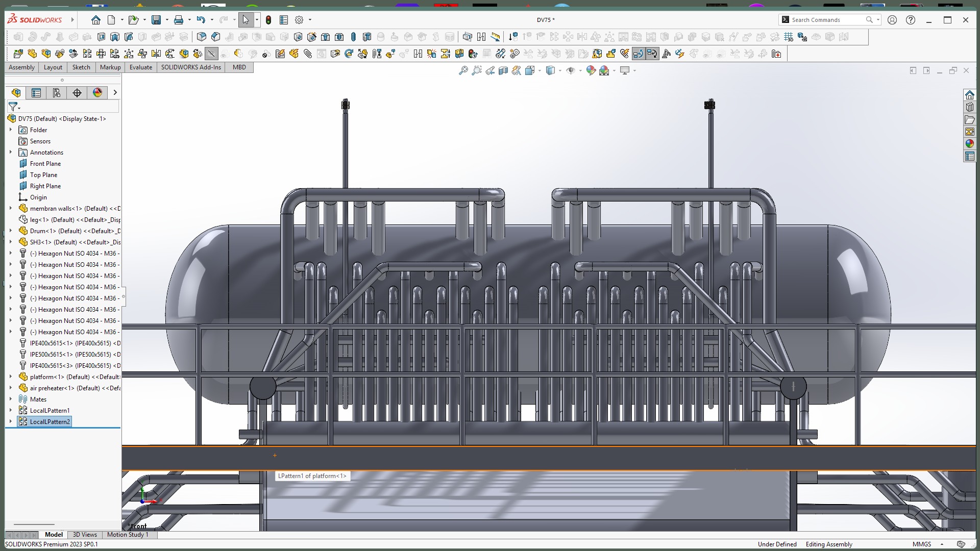Viewport: 980px width, 551px height.
Task: Open the File Explorer task pane icon
Action: click(x=970, y=119)
